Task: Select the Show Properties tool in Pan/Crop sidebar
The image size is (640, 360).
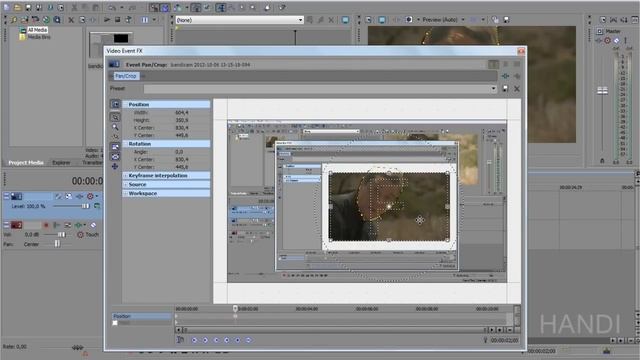Action: pos(115,104)
